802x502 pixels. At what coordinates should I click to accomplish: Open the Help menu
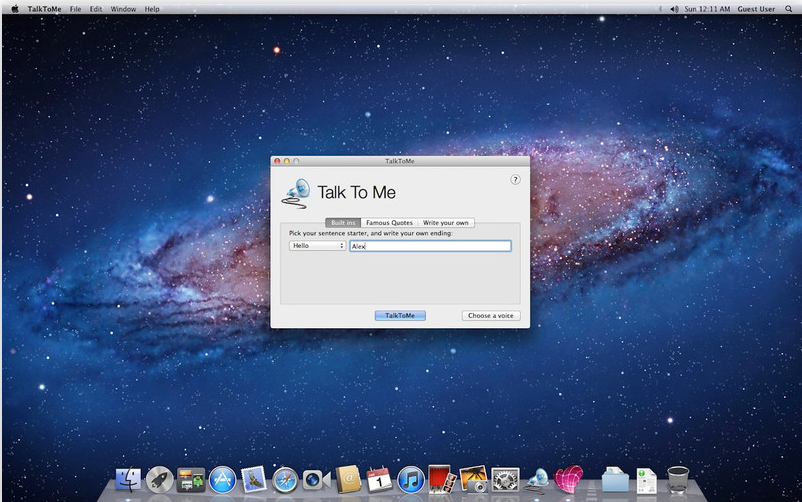pyautogui.click(x=152, y=9)
